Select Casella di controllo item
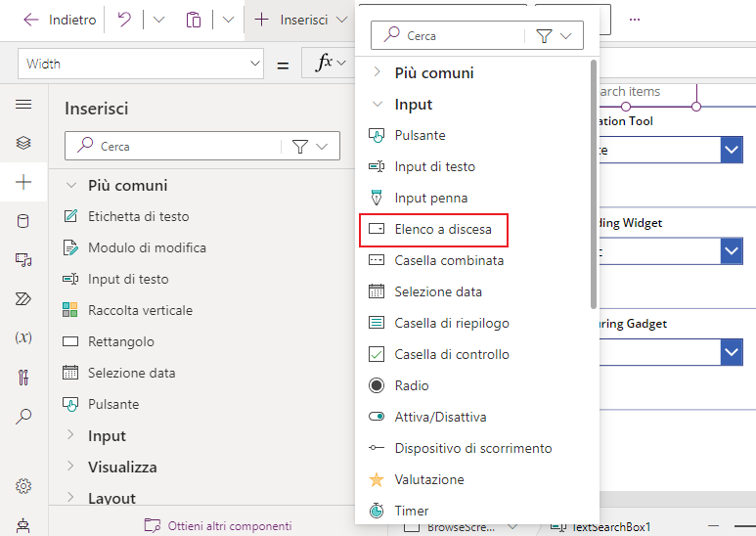The width and height of the screenshot is (756, 536). pyautogui.click(x=439, y=355)
